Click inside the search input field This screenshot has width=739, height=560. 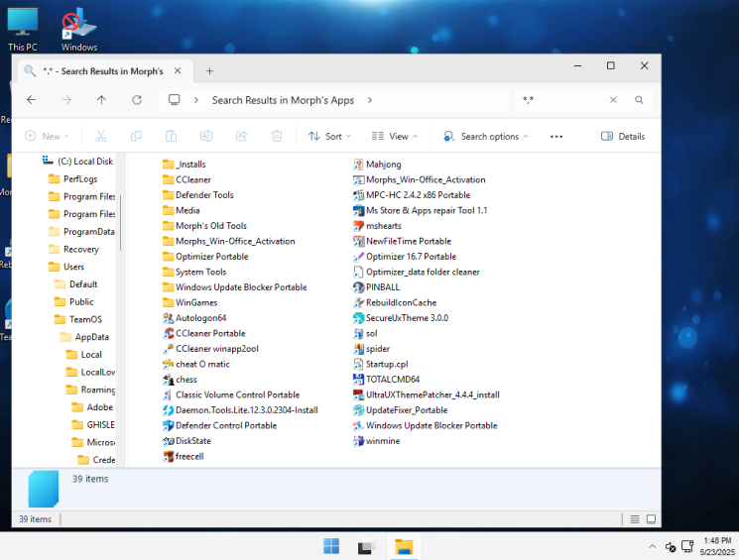[563, 100]
